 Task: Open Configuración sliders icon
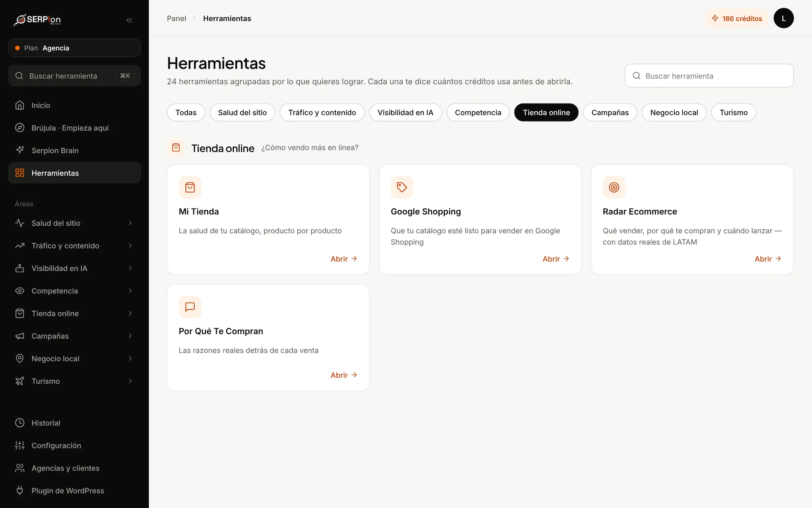pyautogui.click(x=20, y=446)
